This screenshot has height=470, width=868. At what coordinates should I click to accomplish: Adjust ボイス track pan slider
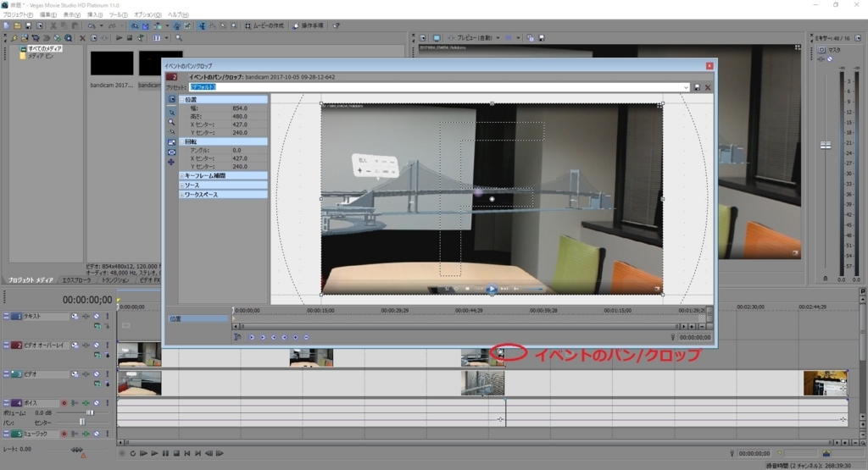(82, 423)
